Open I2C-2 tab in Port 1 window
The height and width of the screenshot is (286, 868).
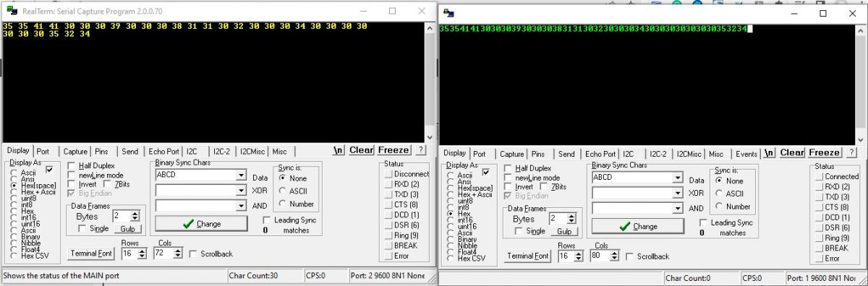coord(658,153)
